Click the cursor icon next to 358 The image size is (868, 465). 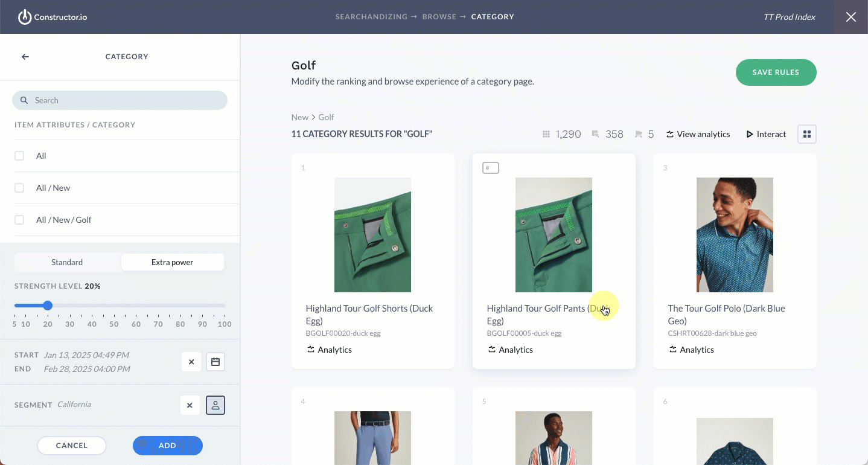[596, 134]
